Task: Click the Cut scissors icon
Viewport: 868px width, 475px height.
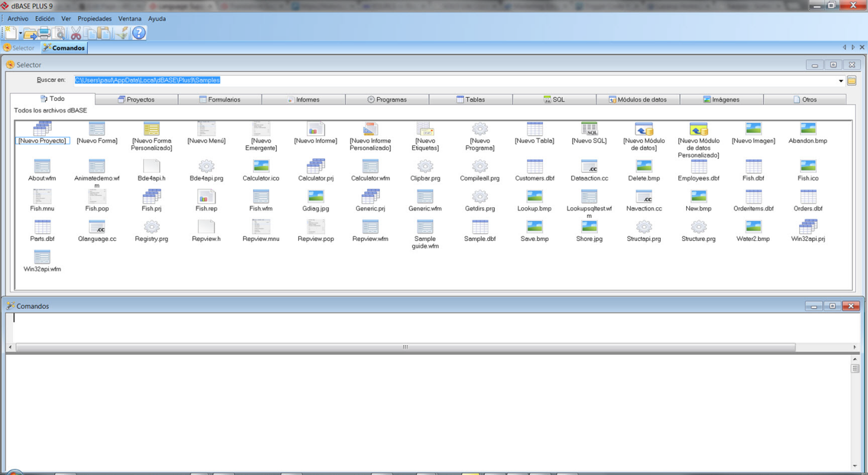Action: point(76,33)
